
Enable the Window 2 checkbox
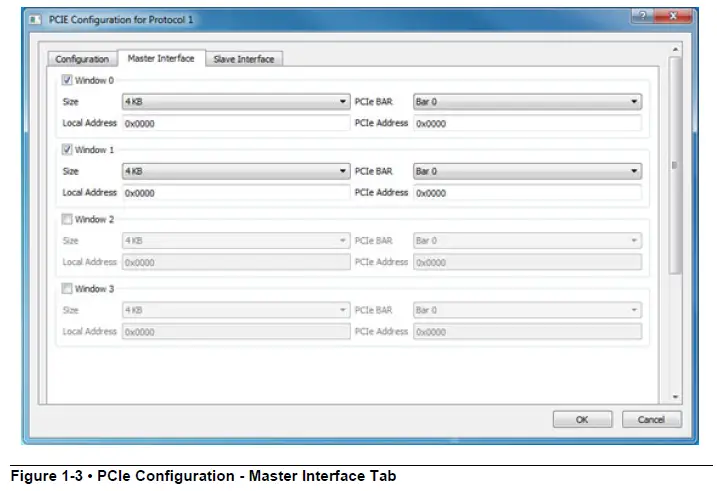pyautogui.click(x=67, y=219)
